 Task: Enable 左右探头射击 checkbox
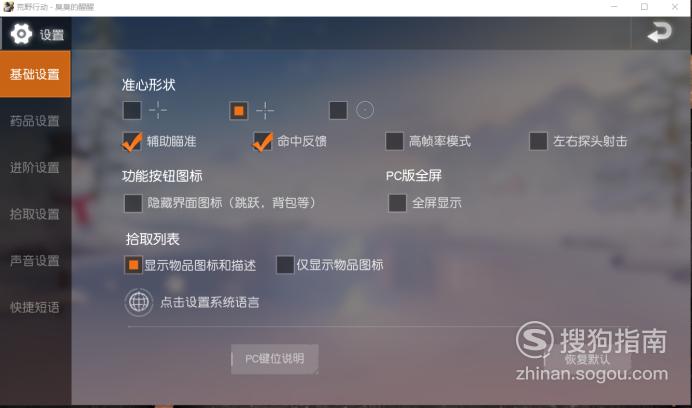538,141
